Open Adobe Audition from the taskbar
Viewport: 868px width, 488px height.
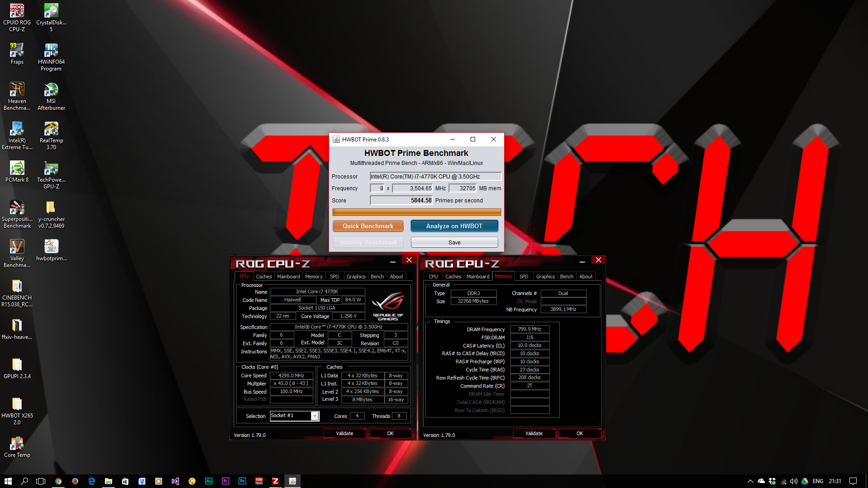click(x=209, y=481)
